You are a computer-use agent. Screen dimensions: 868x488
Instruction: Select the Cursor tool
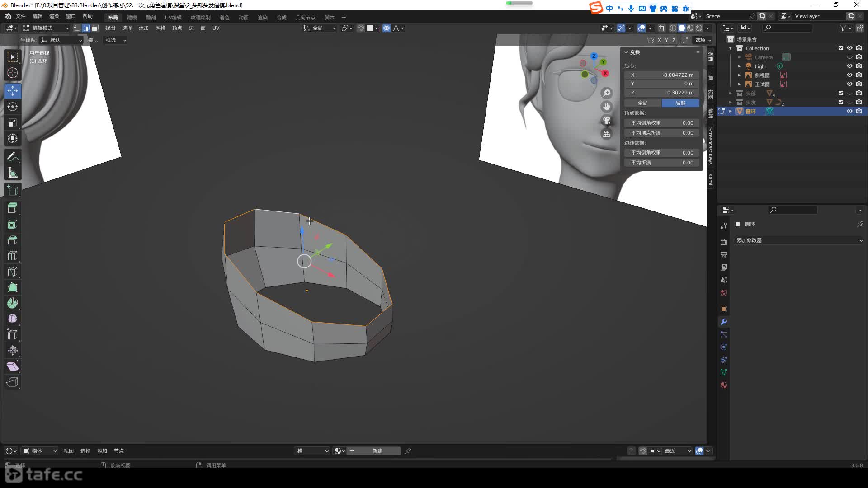pyautogui.click(x=13, y=73)
